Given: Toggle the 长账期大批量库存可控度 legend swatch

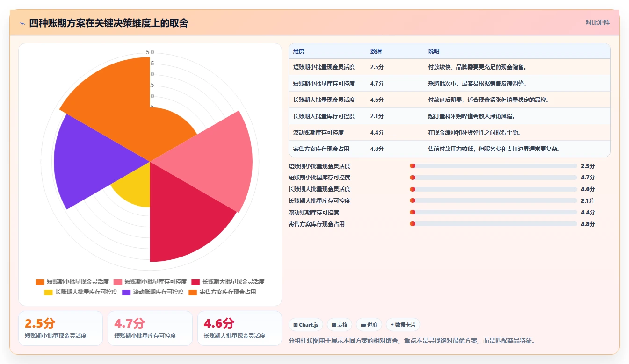Looking at the screenshot, I should tap(49, 292).
